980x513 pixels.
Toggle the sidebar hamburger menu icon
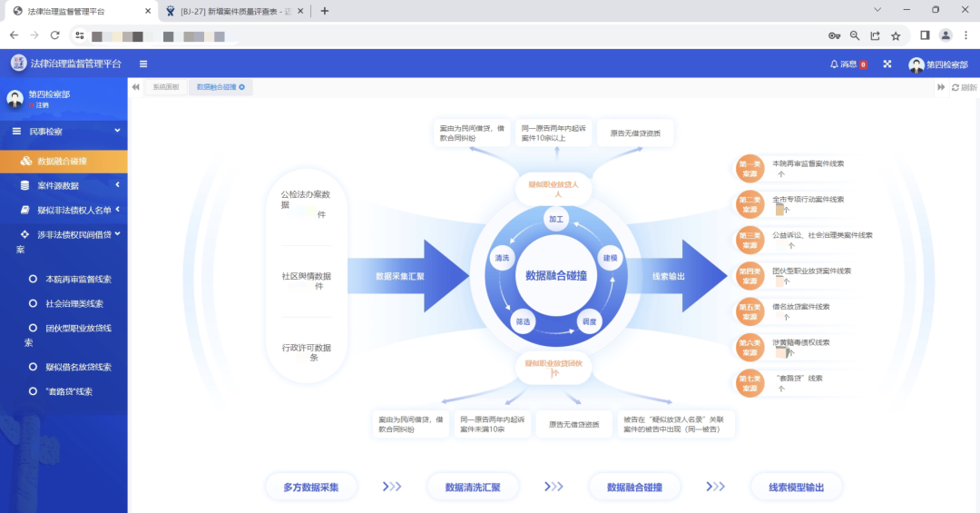click(143, 64)
